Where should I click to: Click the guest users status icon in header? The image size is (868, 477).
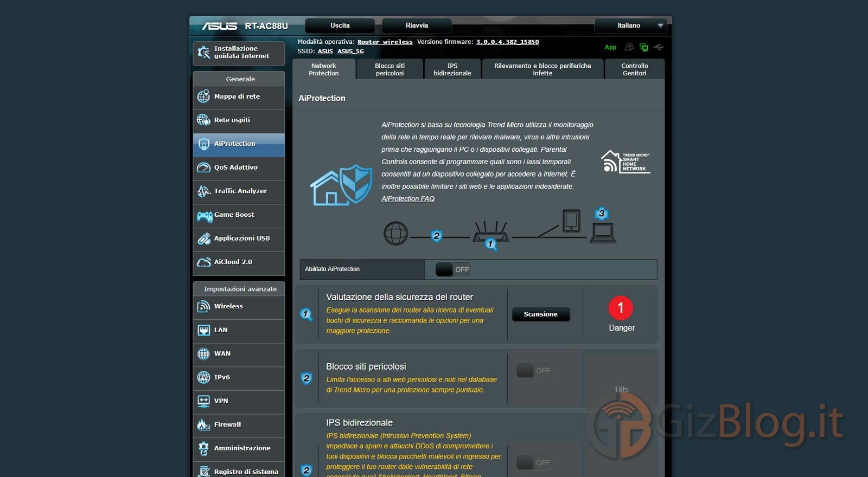point(629,47)
